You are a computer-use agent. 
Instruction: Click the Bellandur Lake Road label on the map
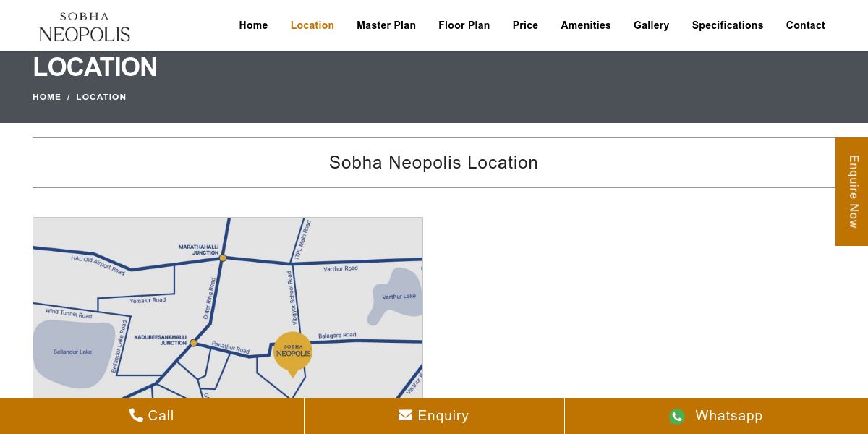(119, 346)
